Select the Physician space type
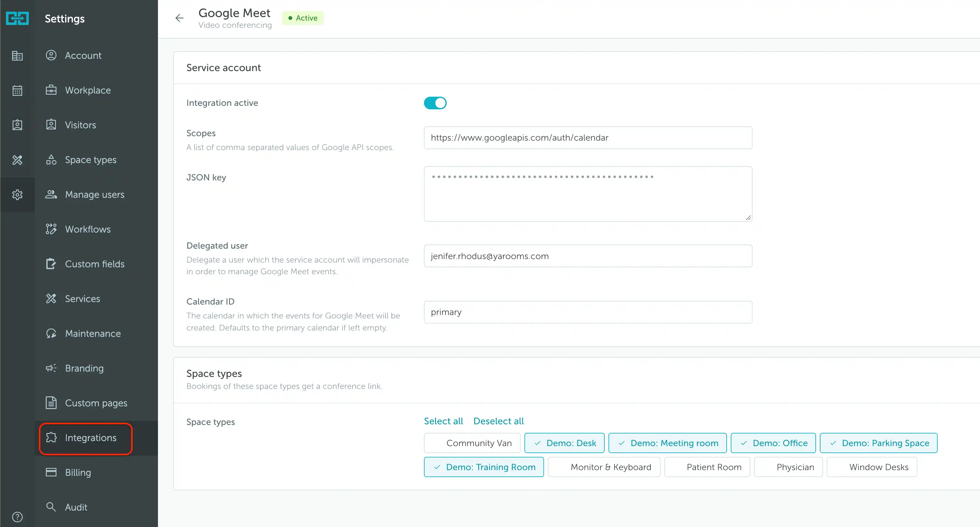This screenshot has width=980, height=527. point(788,467)
